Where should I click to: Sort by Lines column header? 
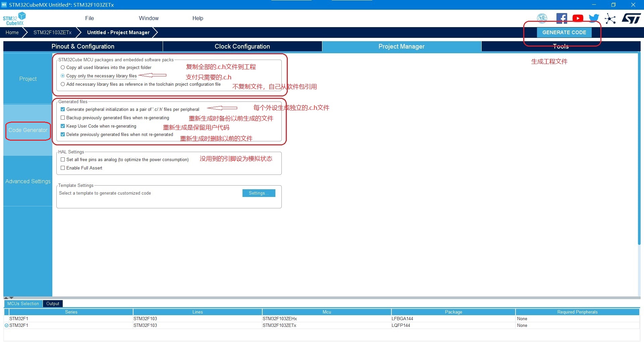point(198,312)
